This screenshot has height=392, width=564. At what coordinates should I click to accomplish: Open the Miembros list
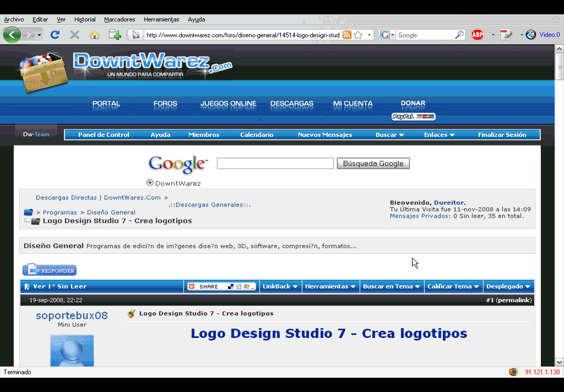click(204, 135)
